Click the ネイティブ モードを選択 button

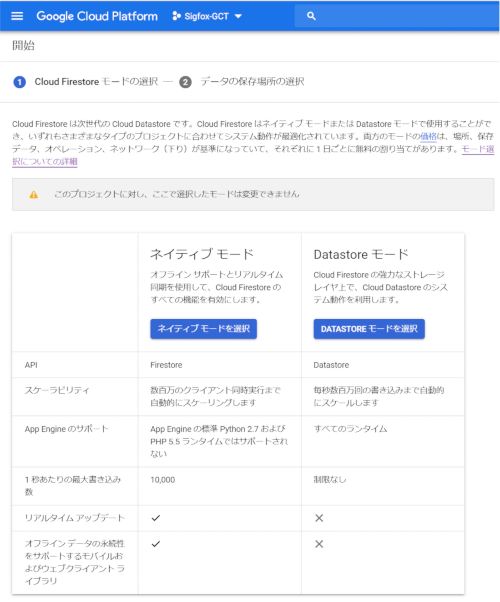tap(204, 329)
